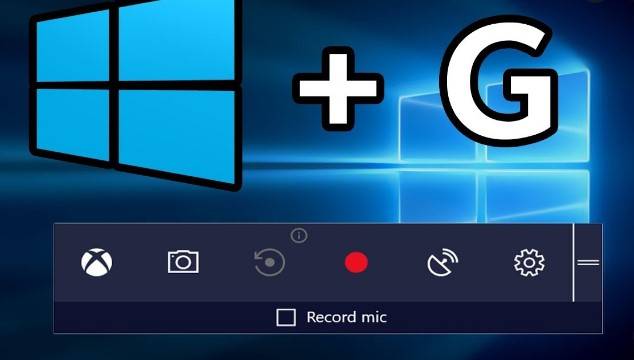Click the small info icon above Record that

click(x=299, y=235)
